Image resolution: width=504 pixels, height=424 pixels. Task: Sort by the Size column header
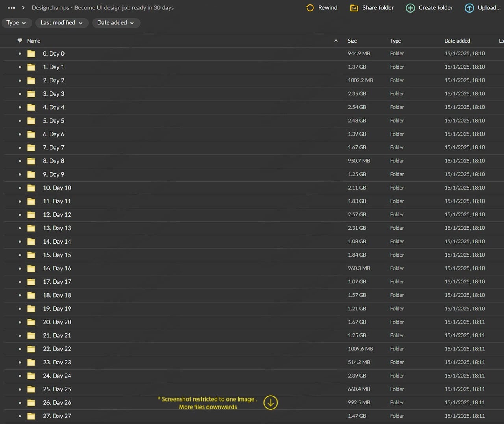point(352,41)
